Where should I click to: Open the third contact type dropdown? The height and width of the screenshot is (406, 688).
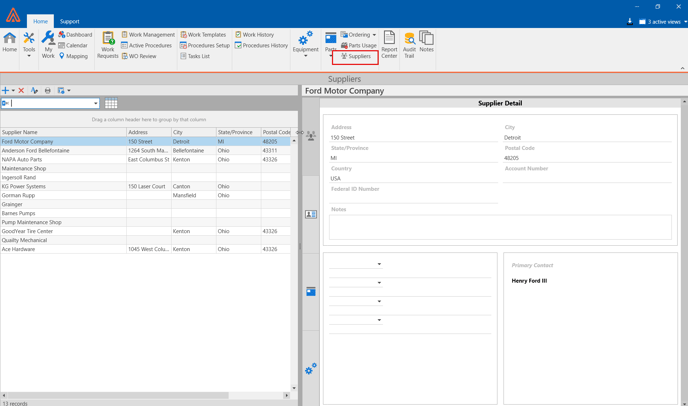coord(380,302)
